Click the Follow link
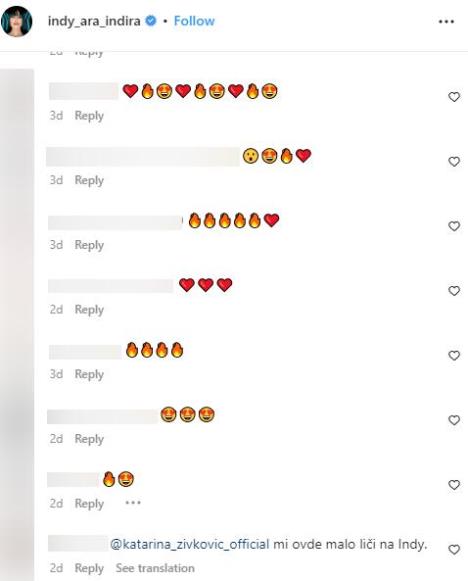The width and height of the screenshot is (468, 581). coord(194,21)
